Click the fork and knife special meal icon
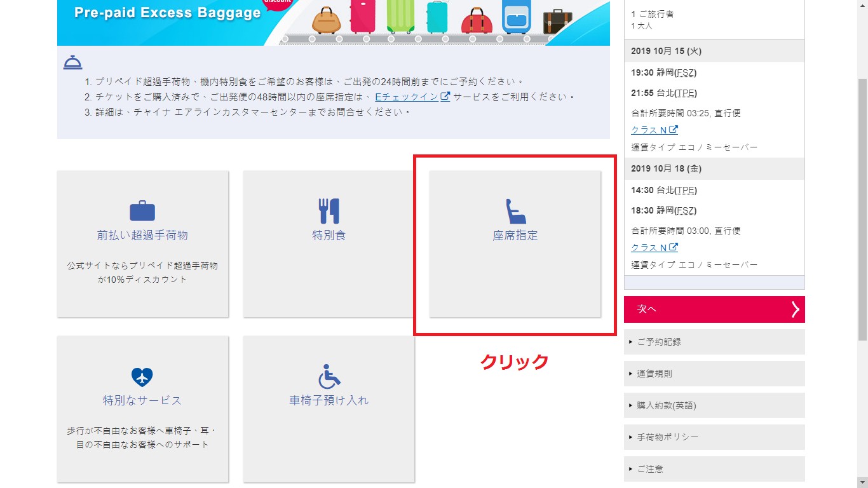The width and height of the screenshot is (868, 488). click(x=329, y=210)
